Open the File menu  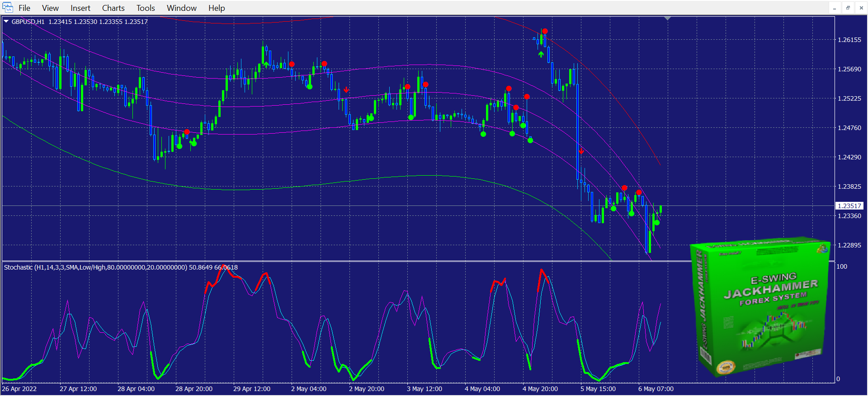coord(24,8)
